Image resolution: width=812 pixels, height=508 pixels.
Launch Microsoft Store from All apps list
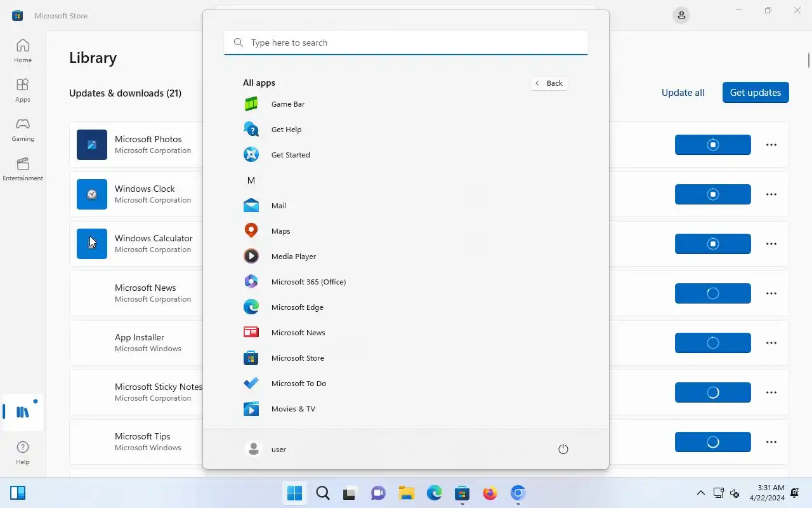405,358
